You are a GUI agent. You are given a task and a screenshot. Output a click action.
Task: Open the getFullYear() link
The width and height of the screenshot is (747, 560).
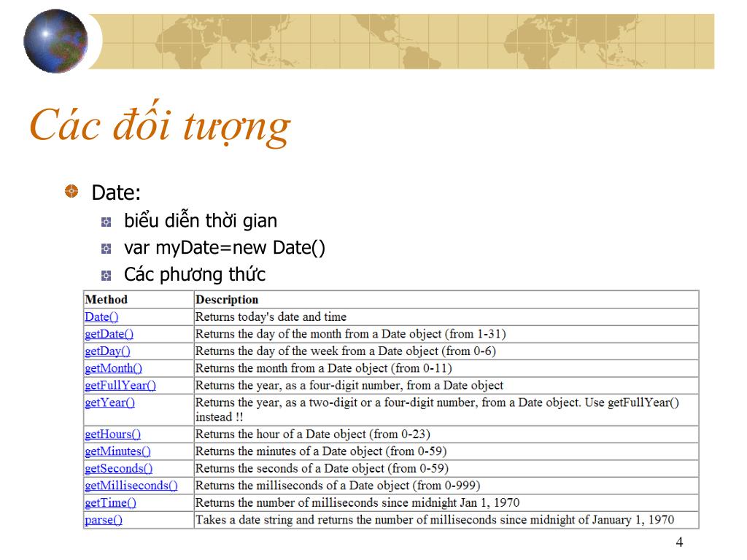point(120,386)
